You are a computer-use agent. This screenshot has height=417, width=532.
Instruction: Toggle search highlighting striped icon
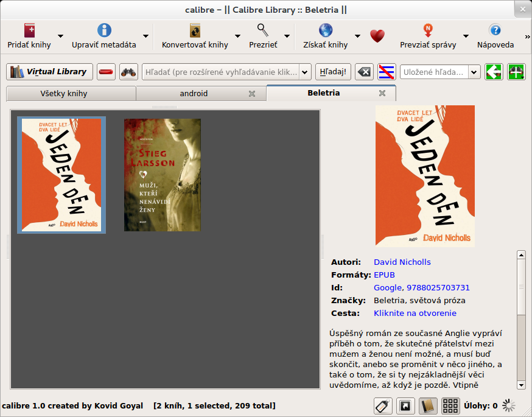tap(387, 72)
